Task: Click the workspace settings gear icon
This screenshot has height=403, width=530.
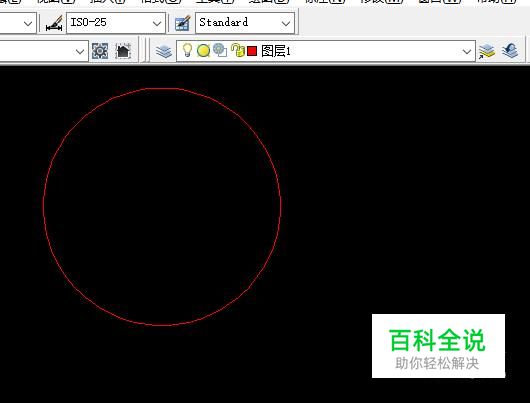Action: (100, 51)
